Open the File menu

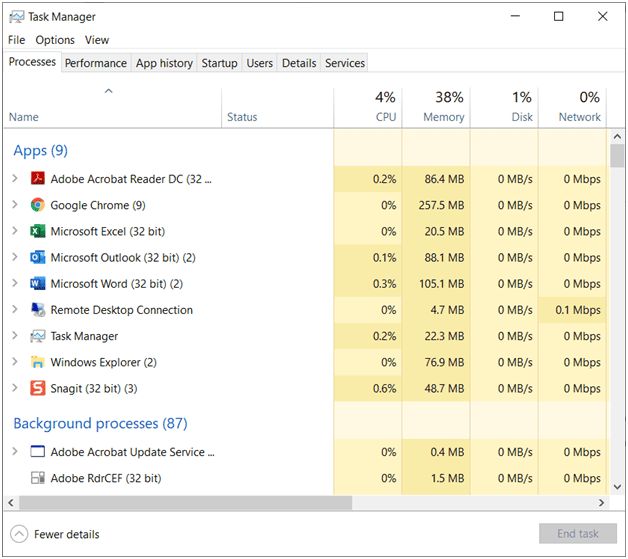[16, 40]
